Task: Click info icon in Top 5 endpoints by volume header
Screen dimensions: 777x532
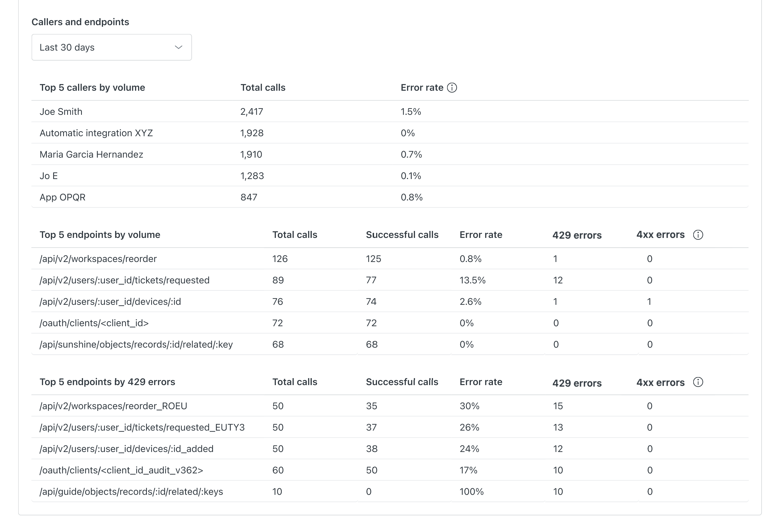Action: tap(698, 235)
